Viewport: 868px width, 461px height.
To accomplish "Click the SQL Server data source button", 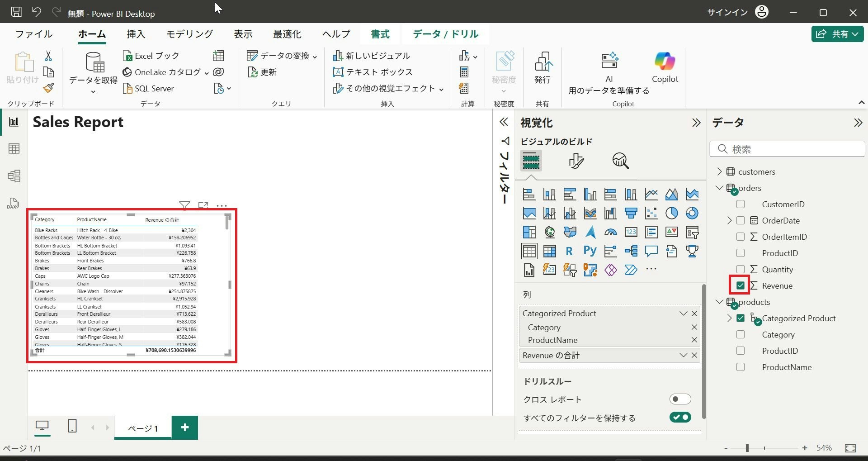I will [148, 88].
